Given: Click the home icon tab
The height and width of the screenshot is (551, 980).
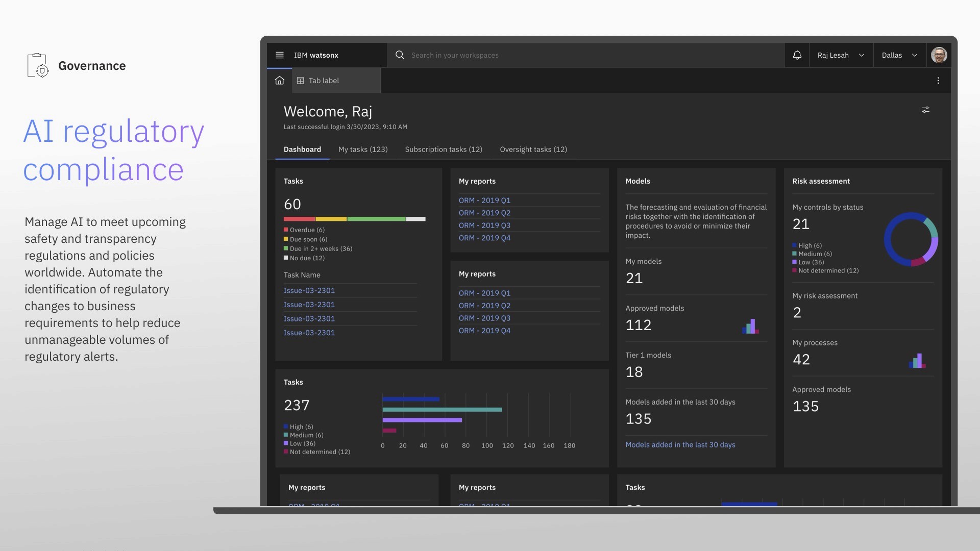Looking at the screenshot, I should pyautogui.click(x=279, y=81).
